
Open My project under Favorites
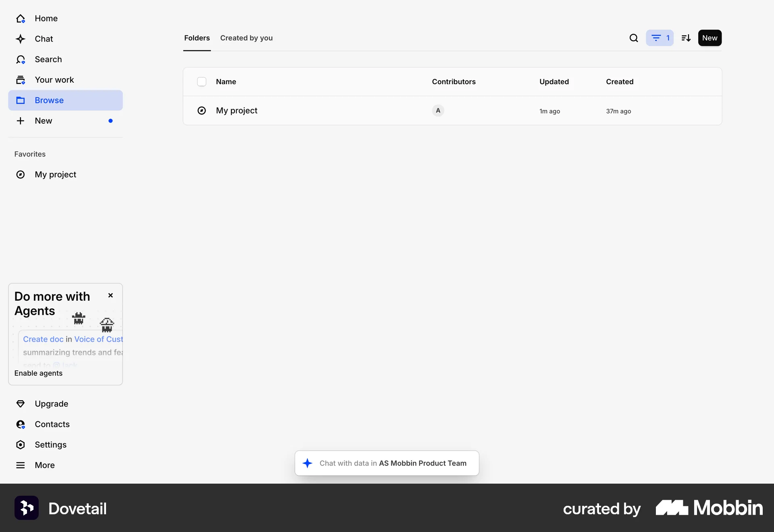click(55, 175)
